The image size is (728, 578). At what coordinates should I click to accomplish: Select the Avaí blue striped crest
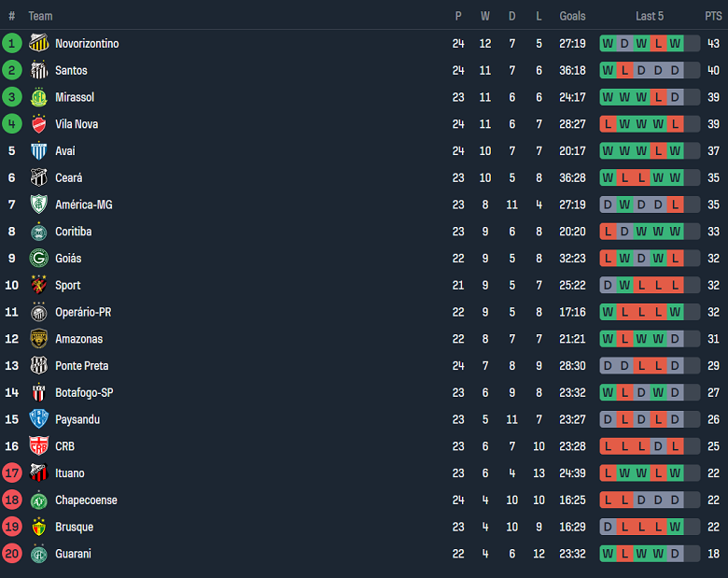39,150
